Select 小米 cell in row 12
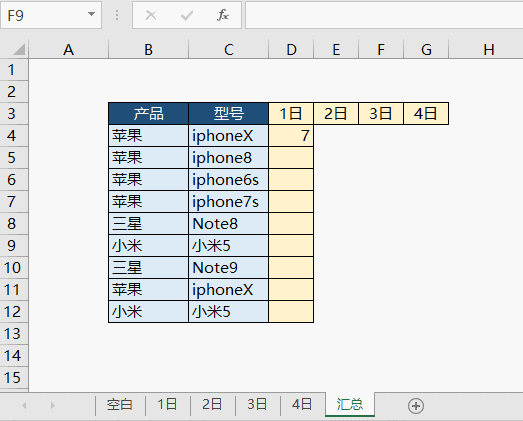The image size is (523, 421). [x=148, y=312]
